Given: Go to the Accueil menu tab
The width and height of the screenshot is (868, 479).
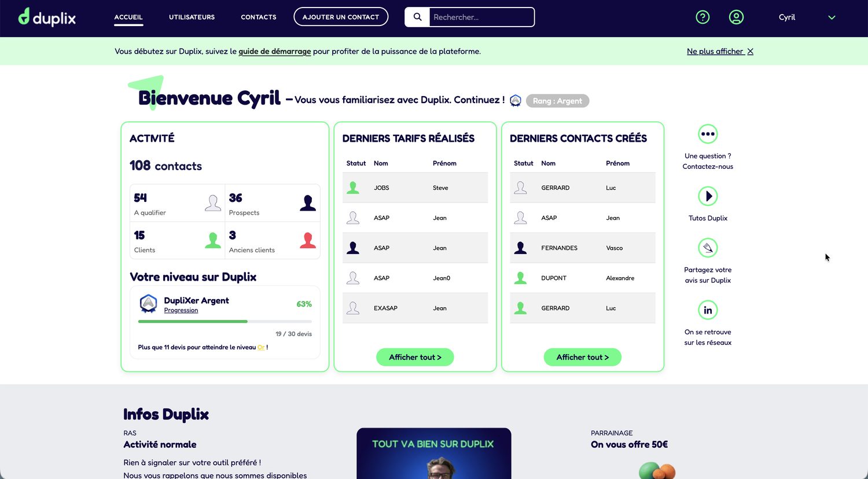Looking at the screenshot, I should click(128, 17).
